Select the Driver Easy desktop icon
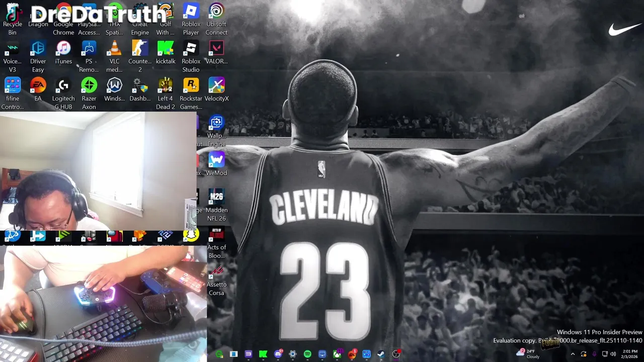This screenshot has width=644, height=362. 38,57
